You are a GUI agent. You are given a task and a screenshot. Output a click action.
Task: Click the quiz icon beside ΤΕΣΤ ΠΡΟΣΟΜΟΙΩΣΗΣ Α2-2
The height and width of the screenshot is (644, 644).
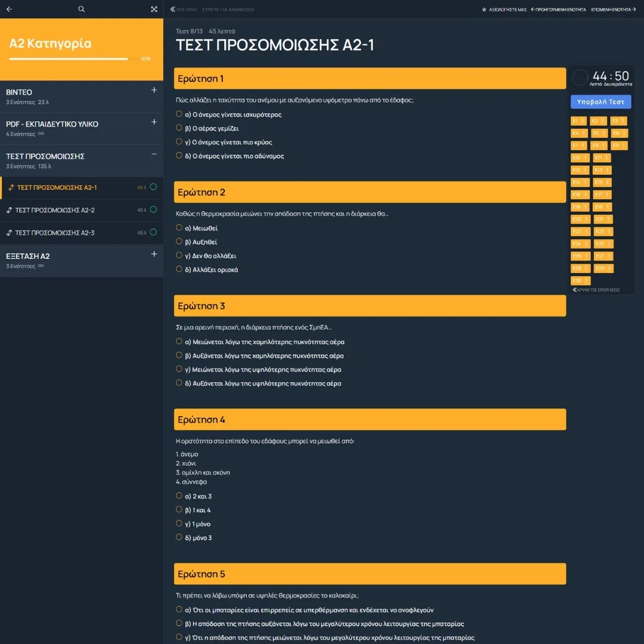(x=10, y=210)
